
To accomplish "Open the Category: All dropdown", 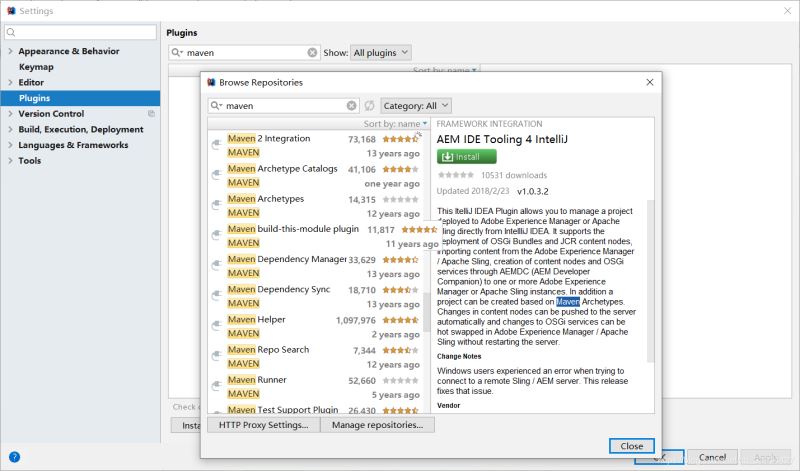I will point(416,106).
